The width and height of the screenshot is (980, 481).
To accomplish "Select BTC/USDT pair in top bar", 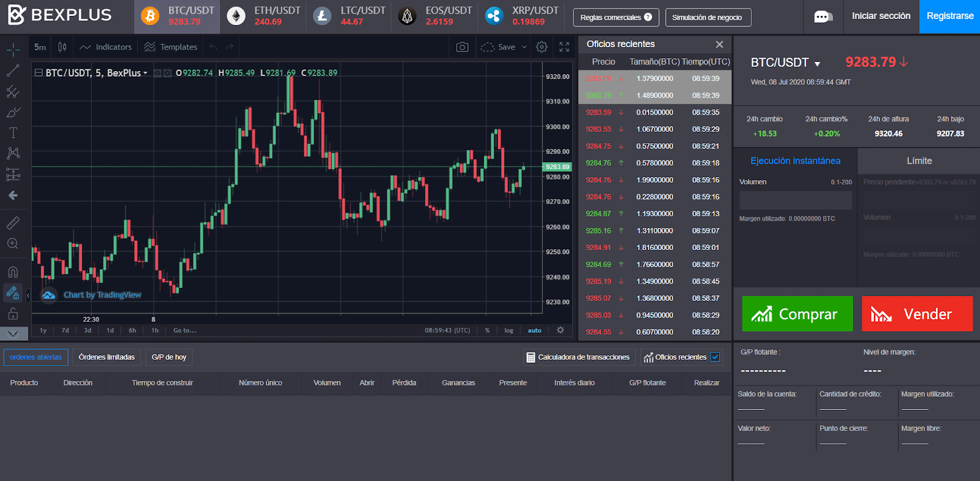I will (x=177, y=16).
